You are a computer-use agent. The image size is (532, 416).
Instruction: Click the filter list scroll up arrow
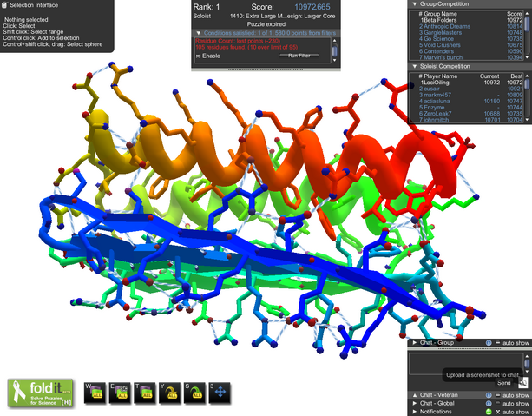[x=335, y=41]
